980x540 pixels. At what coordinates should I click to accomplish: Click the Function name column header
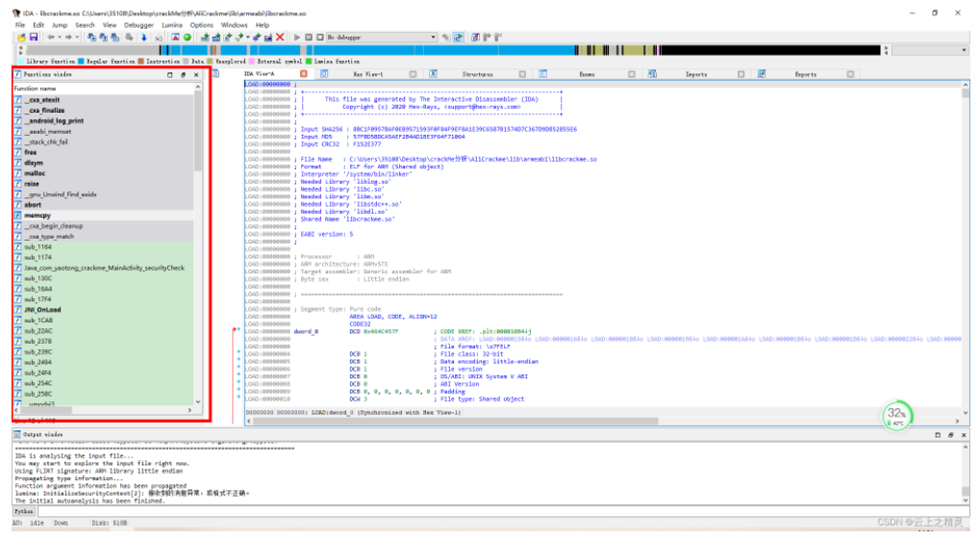(103, 89)
